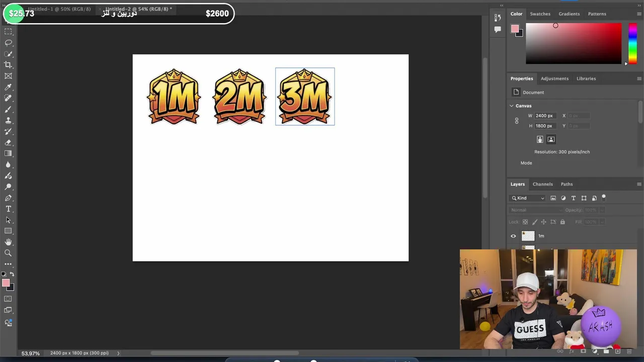Select the Hand tool

click(8, 242)
